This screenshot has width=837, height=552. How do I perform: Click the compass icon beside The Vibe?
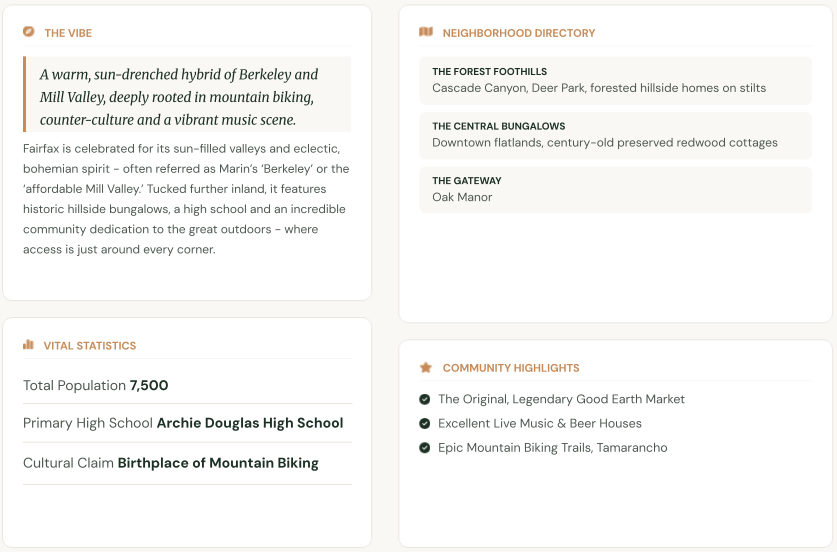(29, 32)
